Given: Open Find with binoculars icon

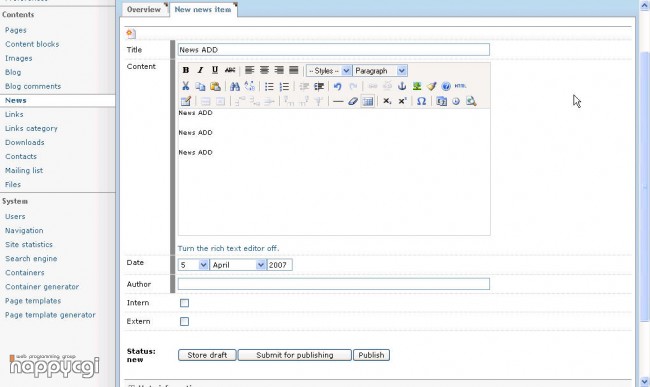Looking at the screenshot, I should (235, 86).
